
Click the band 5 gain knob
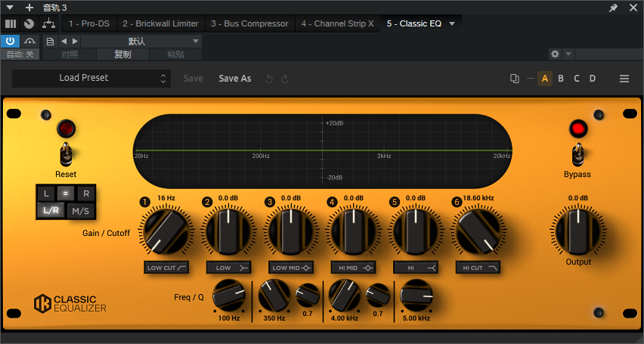coord(416,231)
